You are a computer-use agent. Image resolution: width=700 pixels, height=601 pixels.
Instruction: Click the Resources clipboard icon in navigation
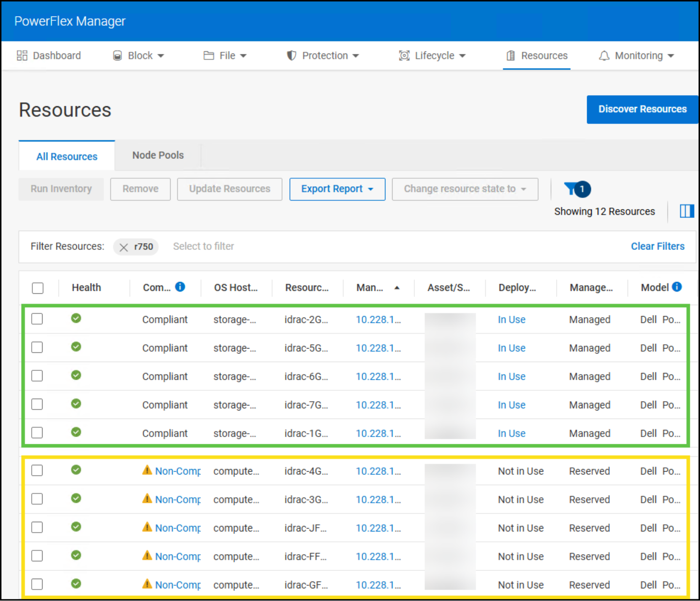[510, 56]
